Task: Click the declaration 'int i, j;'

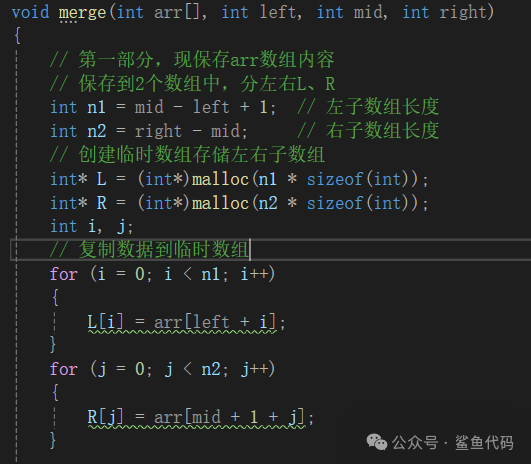Action: coord(91,227)
